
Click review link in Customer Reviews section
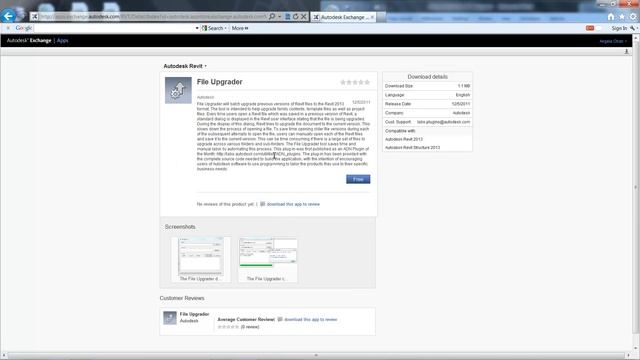(x=311, y=320)
